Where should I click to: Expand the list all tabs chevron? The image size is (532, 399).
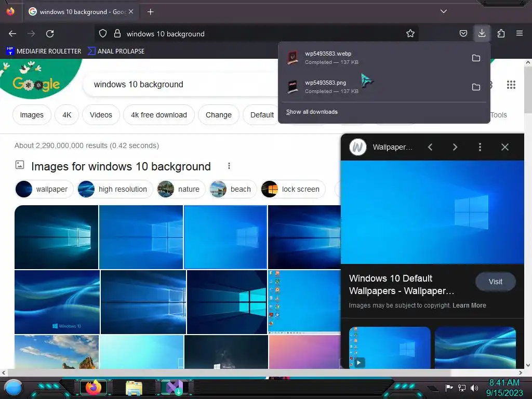coord(444,11)
